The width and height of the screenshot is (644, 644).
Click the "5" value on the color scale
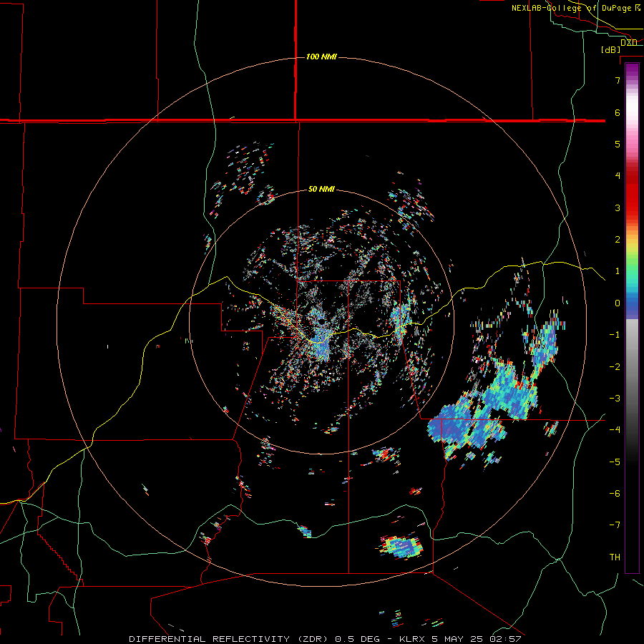(x=618, y=144)
